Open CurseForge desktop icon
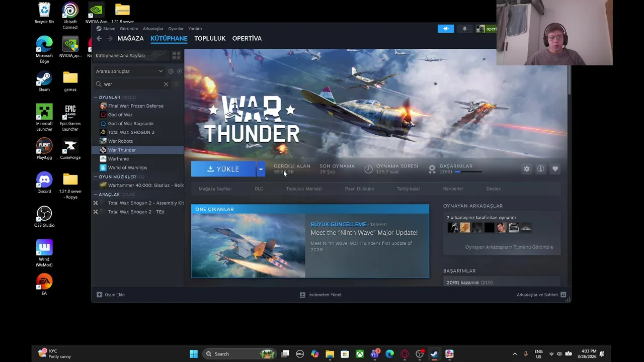The height and width of the screenshot is (362, 644). pyautogui.click(x=70, y=150)
